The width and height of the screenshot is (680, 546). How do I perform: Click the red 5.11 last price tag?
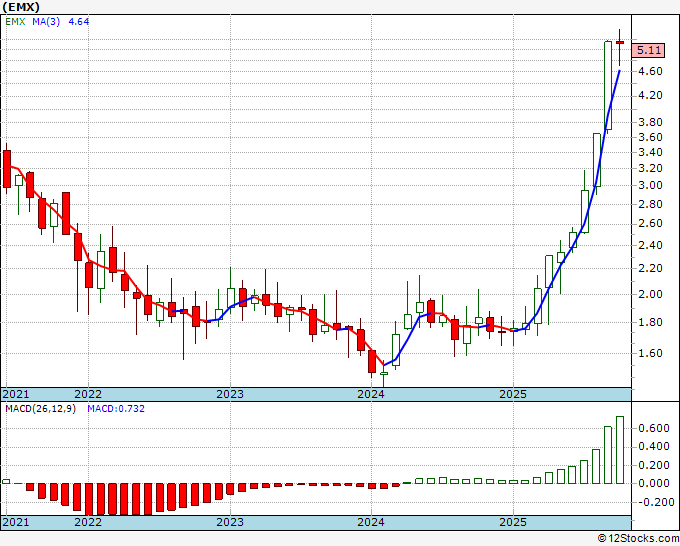pyautogui.click(x=648, y=50)
